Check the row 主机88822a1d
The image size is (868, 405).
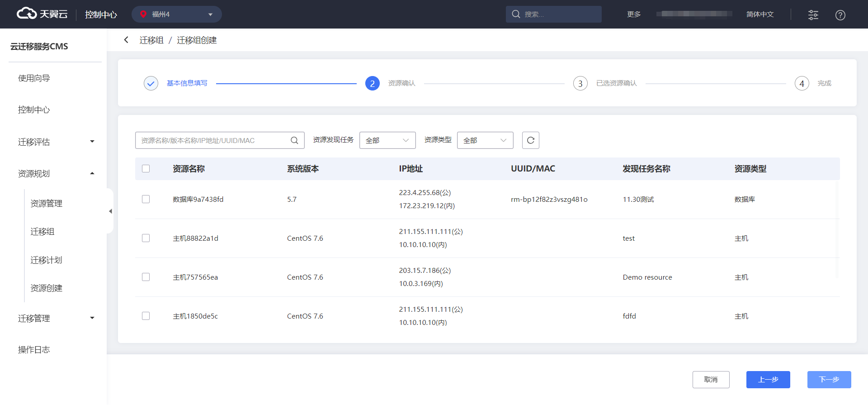pyautogui.click(x=146, y=238)
